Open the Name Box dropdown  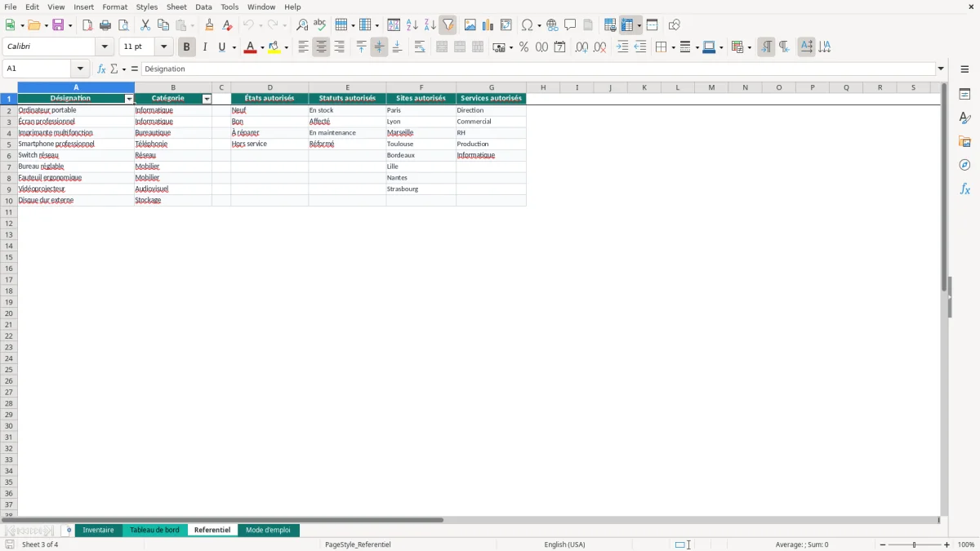pyautogui.click(x=81, y=69)
